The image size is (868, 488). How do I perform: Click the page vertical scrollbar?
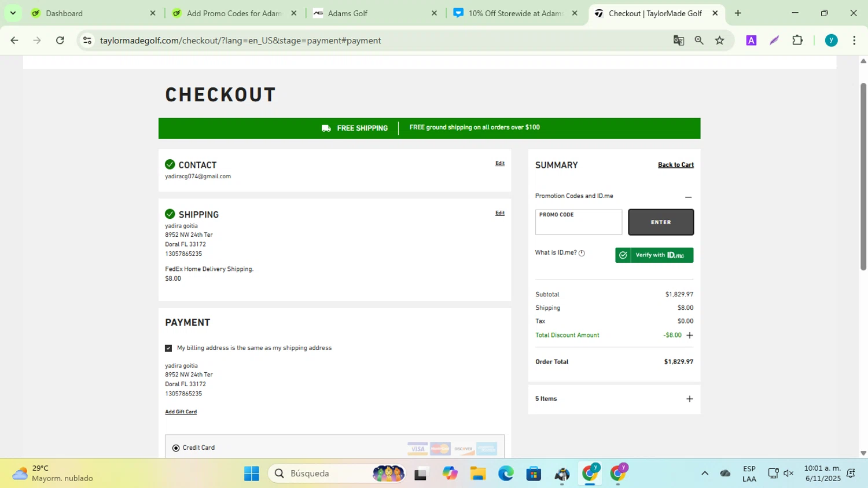coord(863,177)
